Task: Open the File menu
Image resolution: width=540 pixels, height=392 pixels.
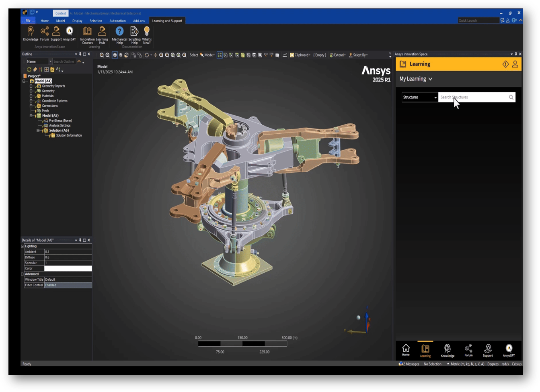Action: pos(28,21)
